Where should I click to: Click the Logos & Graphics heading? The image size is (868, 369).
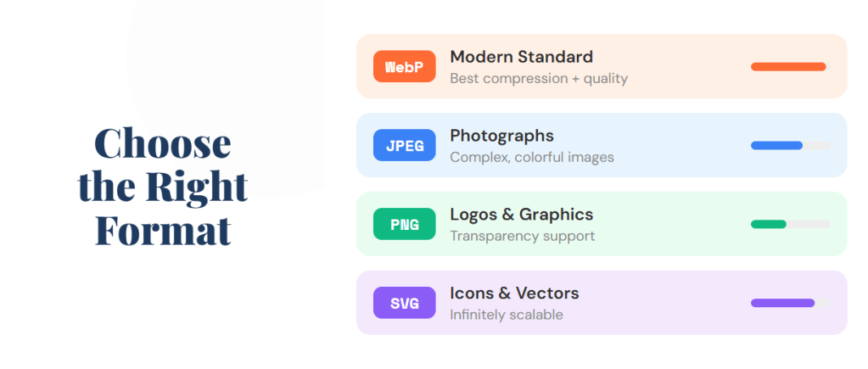pos(521,215)
